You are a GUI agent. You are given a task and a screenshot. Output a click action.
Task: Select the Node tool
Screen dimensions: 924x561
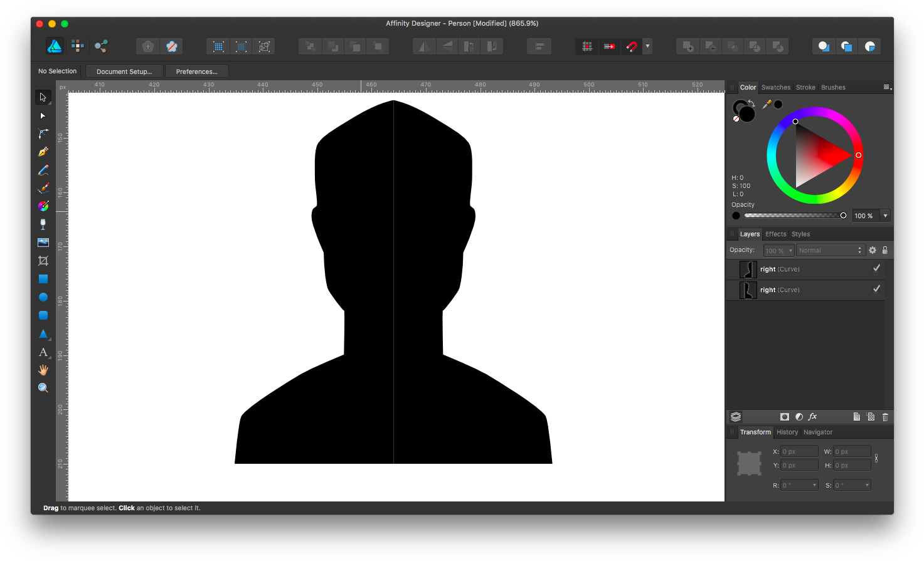(x=43, y=116)
